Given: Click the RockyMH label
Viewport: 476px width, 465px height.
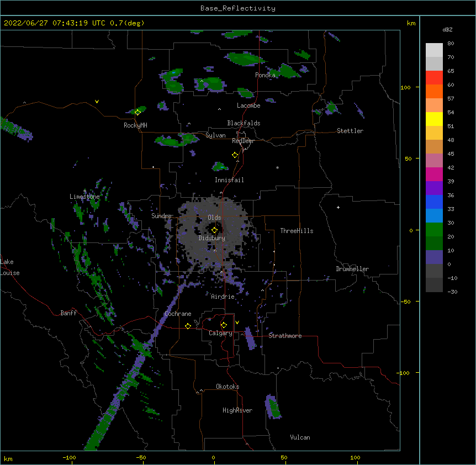Looking at the screenshot, I should click(135, 125).
